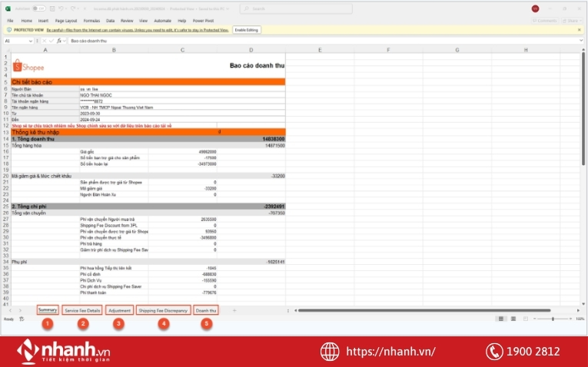Open the Formulas ribbon tab
Image resolution: width=588 pixels, height=367 pixels.
coord(92,21)
